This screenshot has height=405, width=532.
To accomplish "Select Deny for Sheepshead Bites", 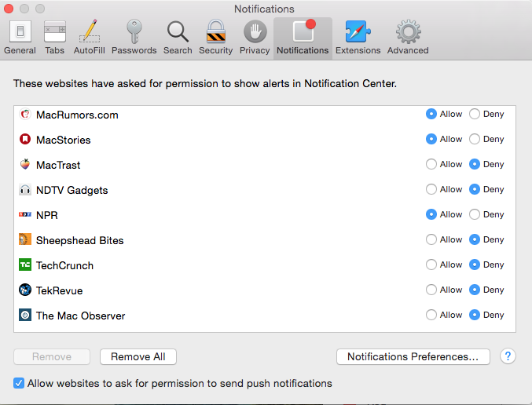I will coord(475,239).
